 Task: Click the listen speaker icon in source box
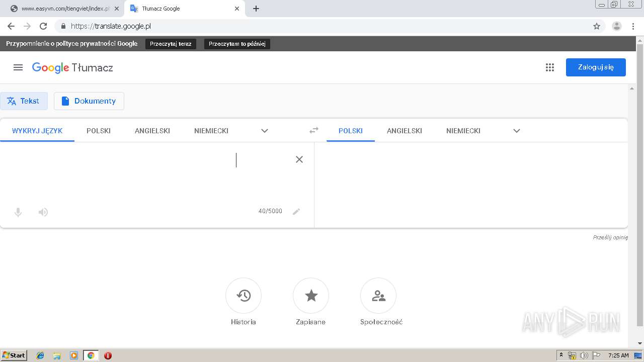[x=43, y=212]
